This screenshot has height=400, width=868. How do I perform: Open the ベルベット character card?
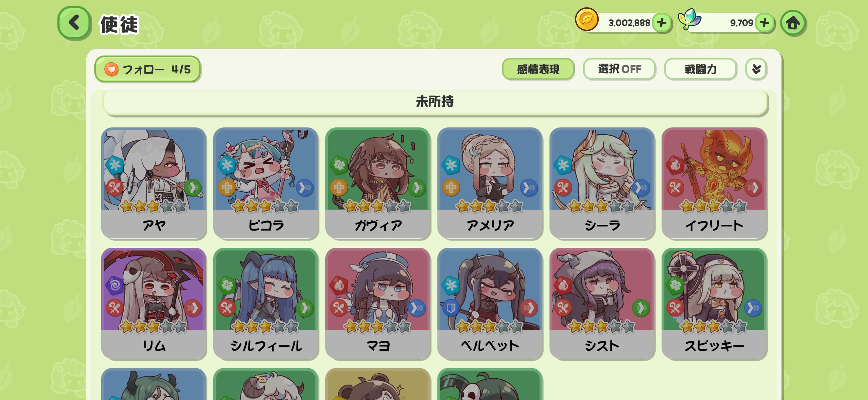(x=490, y=303)
